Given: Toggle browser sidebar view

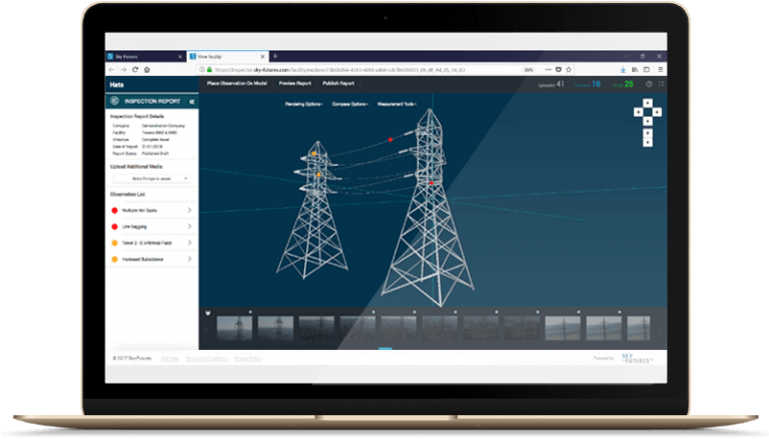Looking at the screenshot, I should click(646, 70).
